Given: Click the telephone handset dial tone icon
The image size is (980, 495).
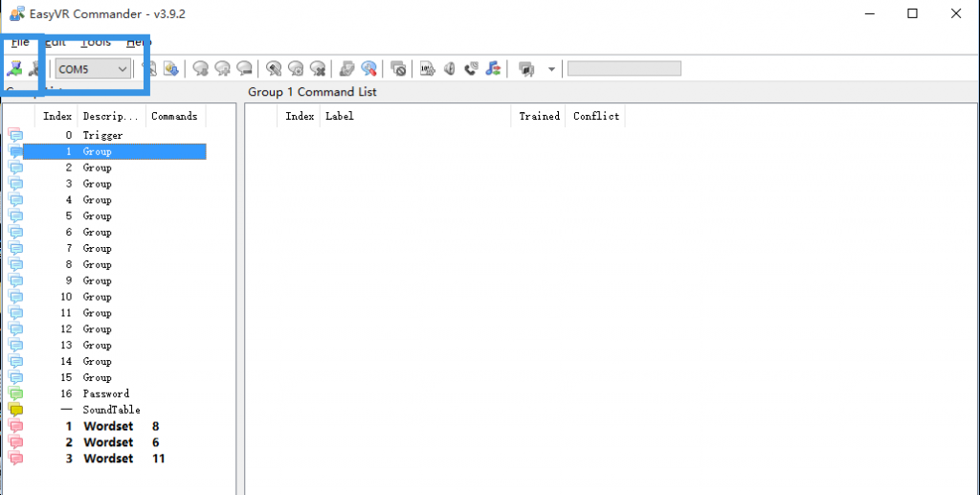Looking at the screenshot, I should 471,69.
